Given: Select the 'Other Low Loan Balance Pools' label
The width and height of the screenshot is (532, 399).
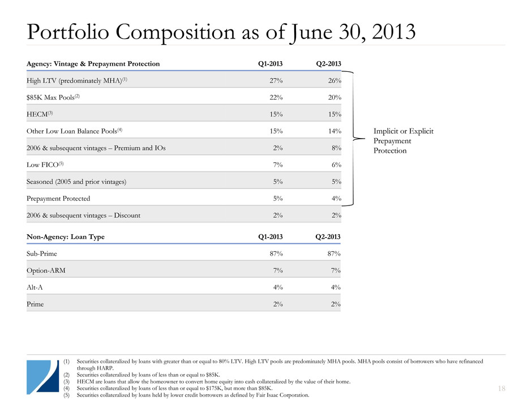Looking at the screenshot, I should click(74, 131).
